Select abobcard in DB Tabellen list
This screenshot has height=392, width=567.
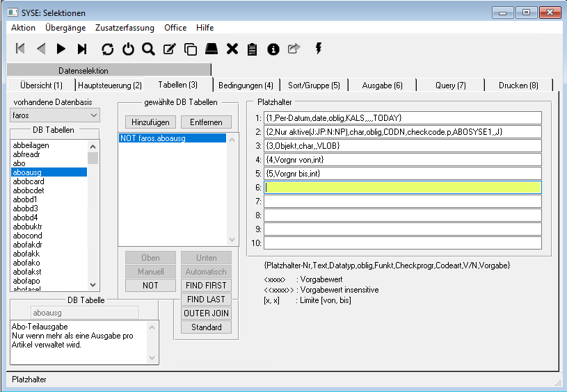tap(29, 181)
